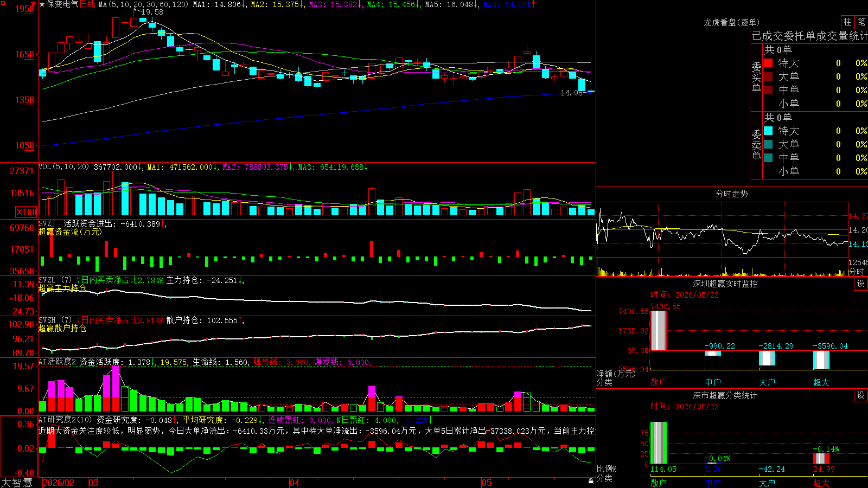Viewport: 868px width, 488px height.
Task: Click the 114.05 散户 ratio value
Action: [x=663, y=469]
